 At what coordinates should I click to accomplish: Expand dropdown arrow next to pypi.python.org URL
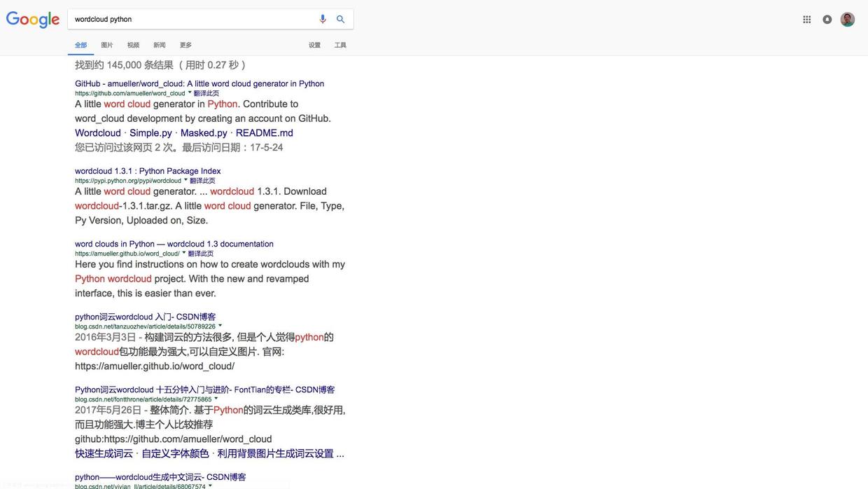(x=185, y=180)
